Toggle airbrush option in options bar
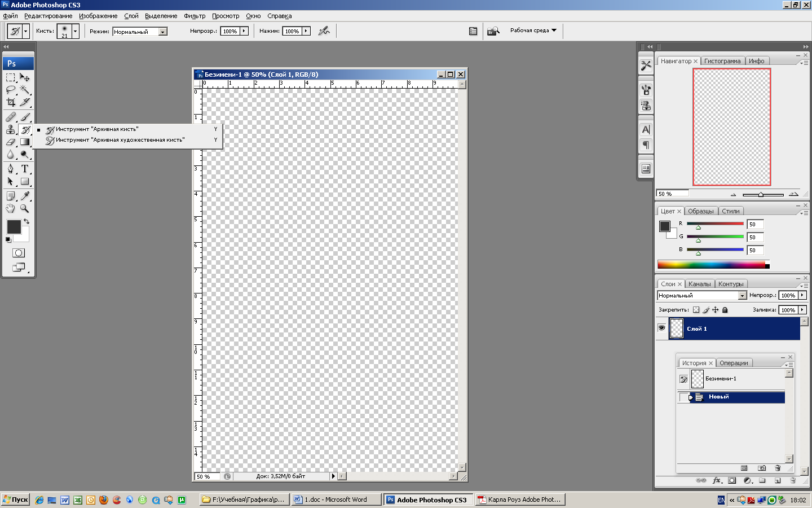 [324, 31]
